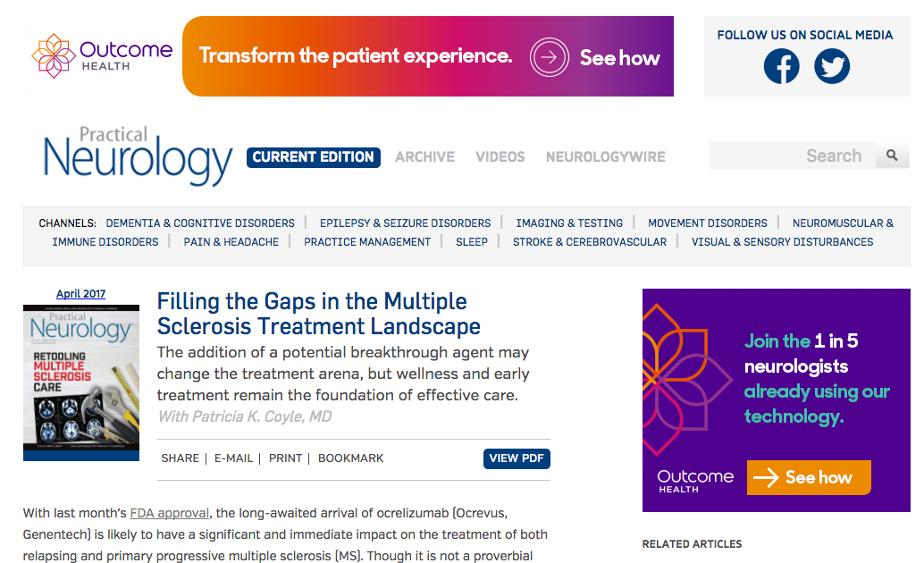Go to the Archive section

pyautogui.click(x=424, y=157)
